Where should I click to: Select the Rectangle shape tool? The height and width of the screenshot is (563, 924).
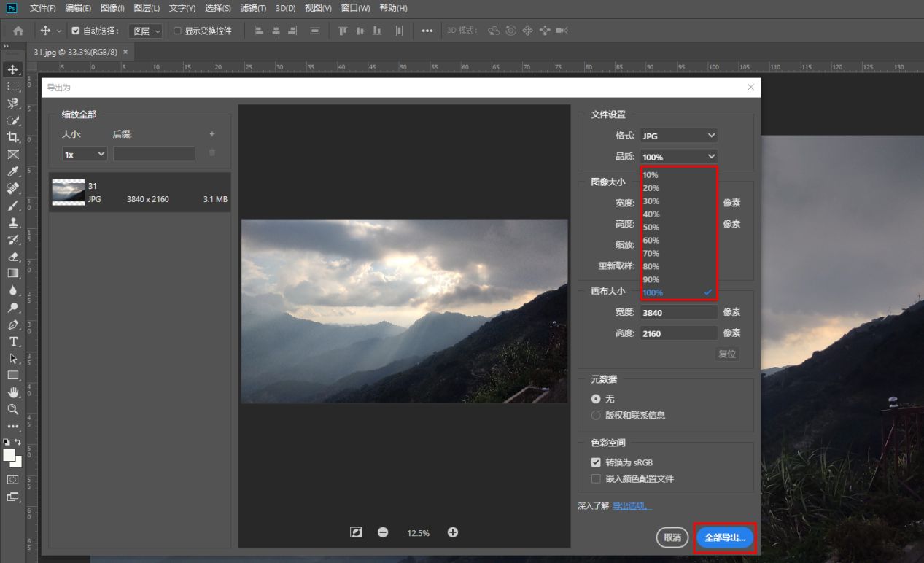[13, 376]
